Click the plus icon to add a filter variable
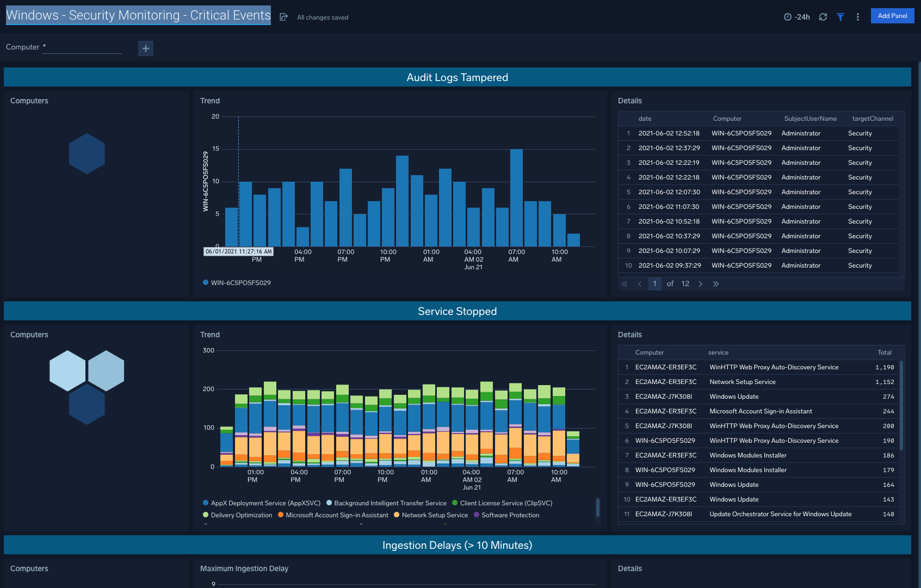Image resolution: width=921 pixels, height=588 pixels. [x=145, y=48]
